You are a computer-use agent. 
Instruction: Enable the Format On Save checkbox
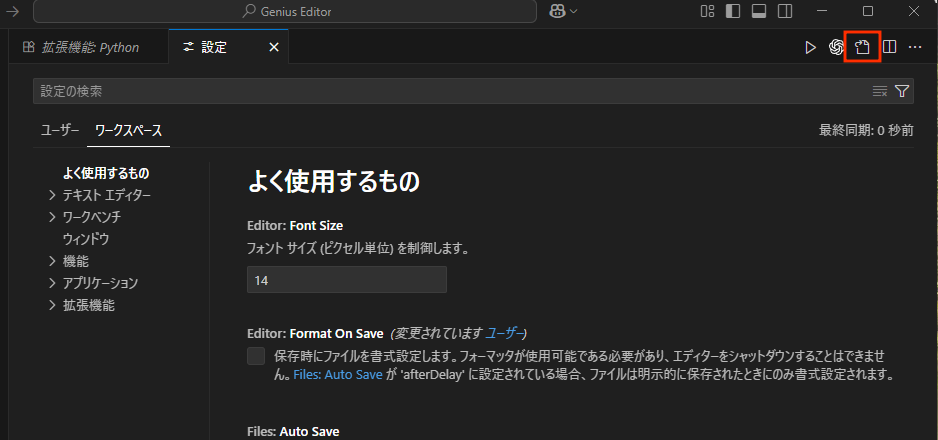pyautogui.click(x=256, y=357)
